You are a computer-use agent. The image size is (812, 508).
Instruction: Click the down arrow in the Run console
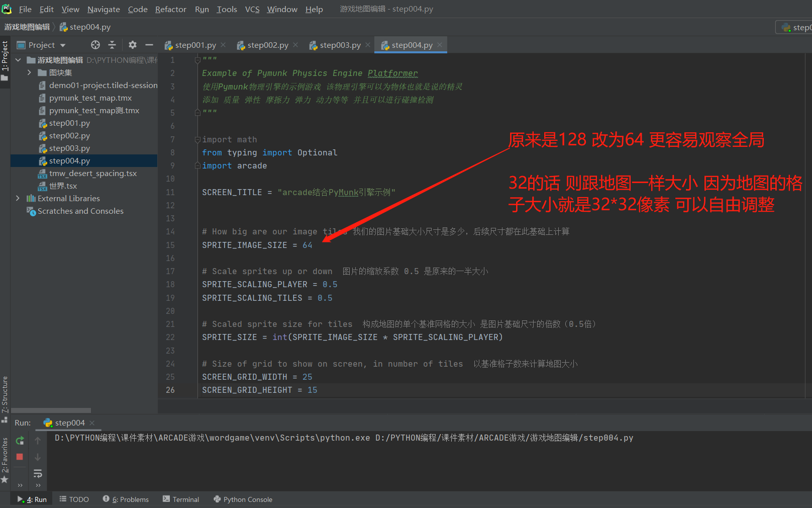tap(38, 457)
